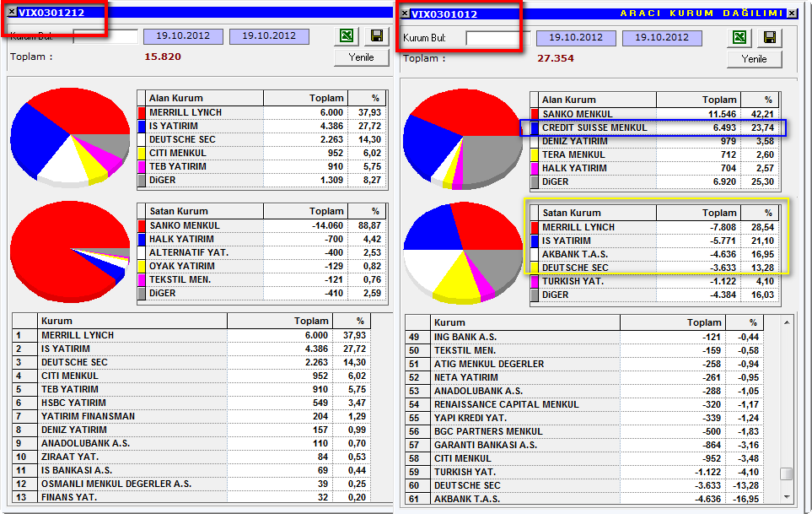Focus Kurum Bul field in VIX0301212 window
Image resolution: width=812 pixels, height=514 pixels.
[105, 36]
